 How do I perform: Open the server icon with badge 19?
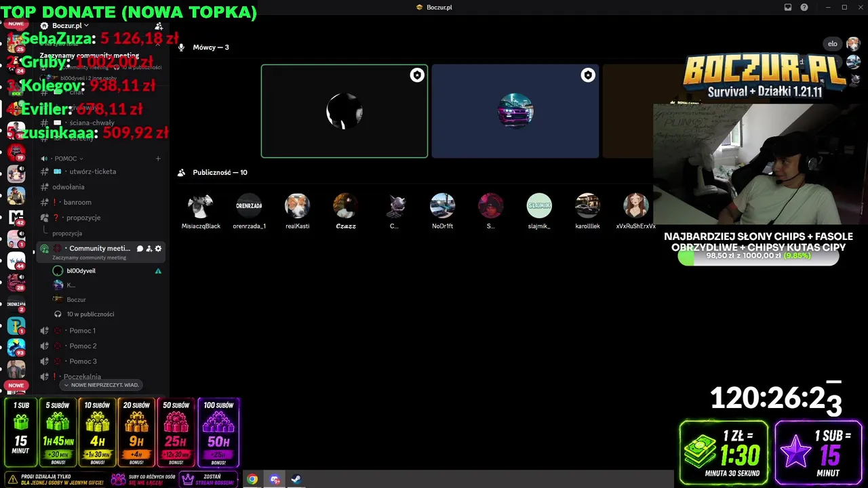16,152
